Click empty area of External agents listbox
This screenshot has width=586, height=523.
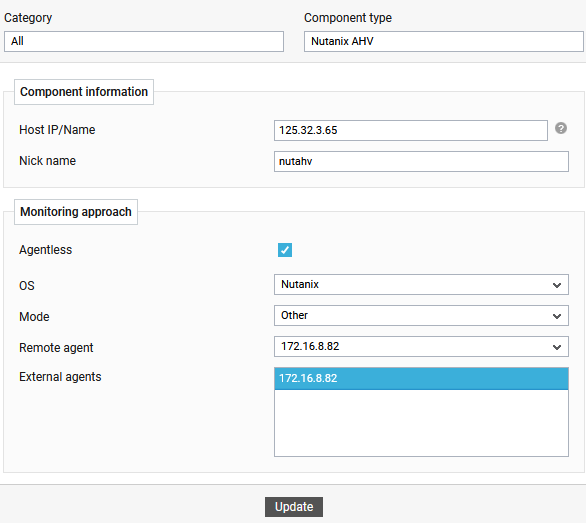(421, 422)
